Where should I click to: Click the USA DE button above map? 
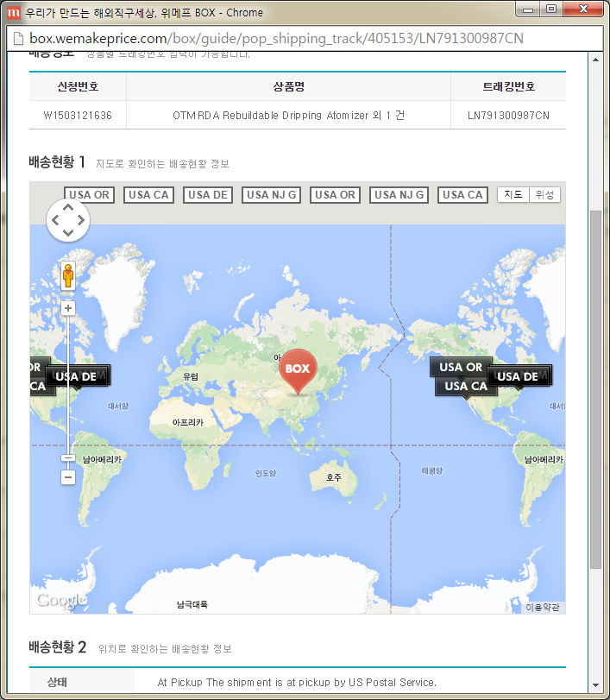(x=208, y=195)
